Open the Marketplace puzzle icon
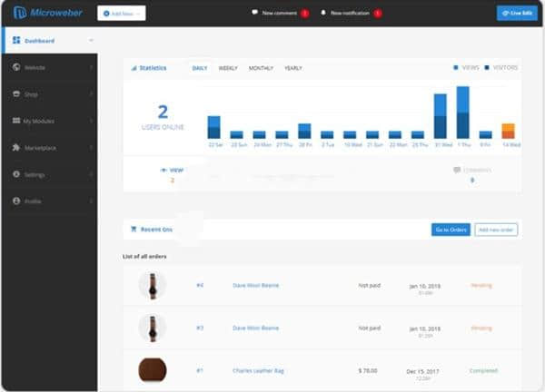This screenshot has width=545, height=392. point(16,147)
